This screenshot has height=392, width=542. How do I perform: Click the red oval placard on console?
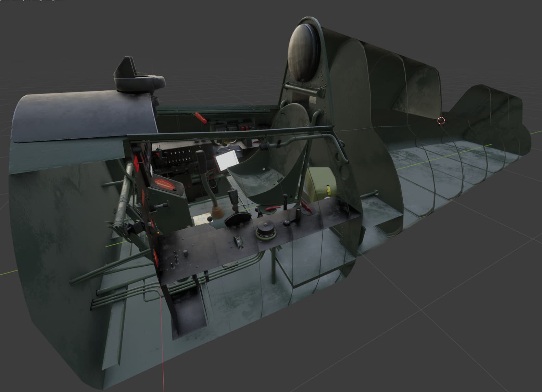coord(165,184)
